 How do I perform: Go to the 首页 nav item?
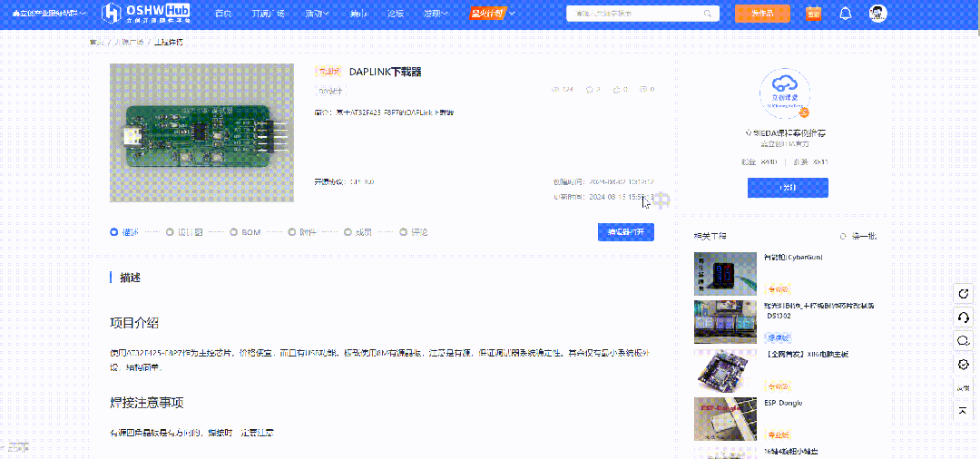pyautogui.click(x=222, y=13)
